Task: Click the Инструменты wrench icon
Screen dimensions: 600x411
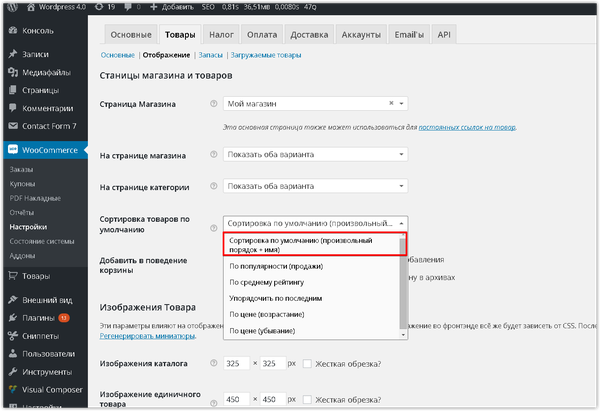Action: 13,371
